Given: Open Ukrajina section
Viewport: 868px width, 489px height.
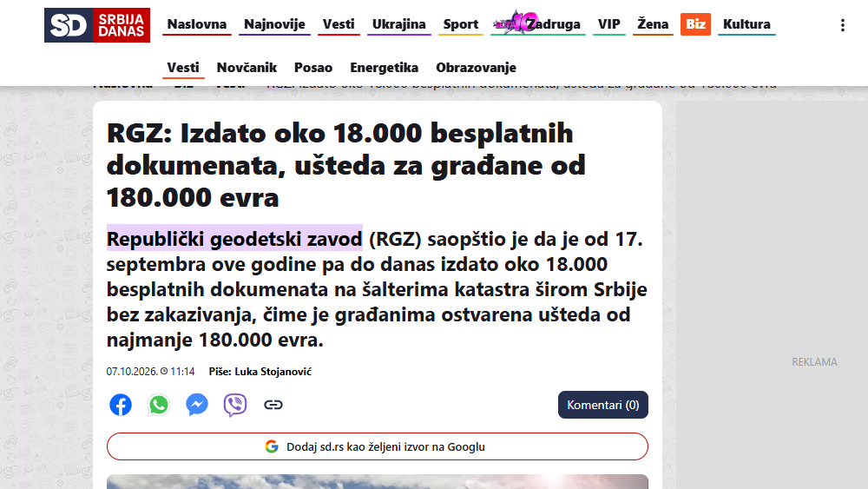Looking at the screenshot, I should click(399, 24).
